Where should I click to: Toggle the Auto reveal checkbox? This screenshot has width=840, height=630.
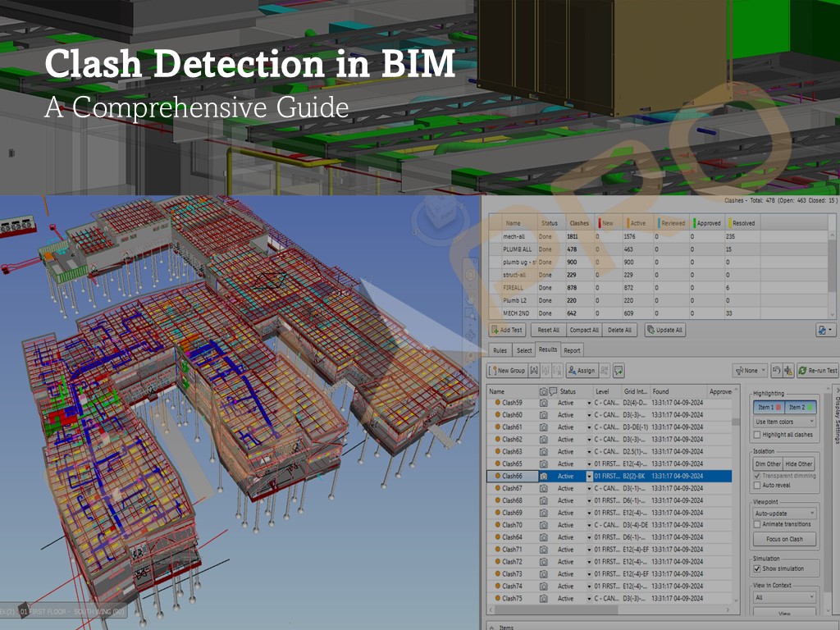click(x=757, y=486)
